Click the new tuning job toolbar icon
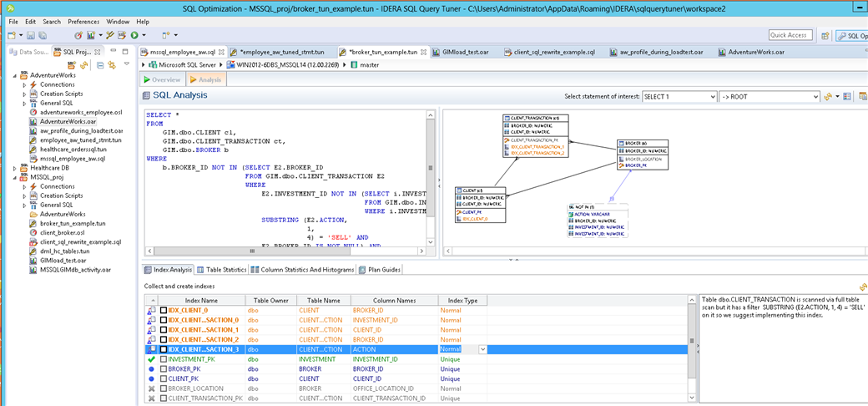 pyautogui.click(x=78, y=35)
